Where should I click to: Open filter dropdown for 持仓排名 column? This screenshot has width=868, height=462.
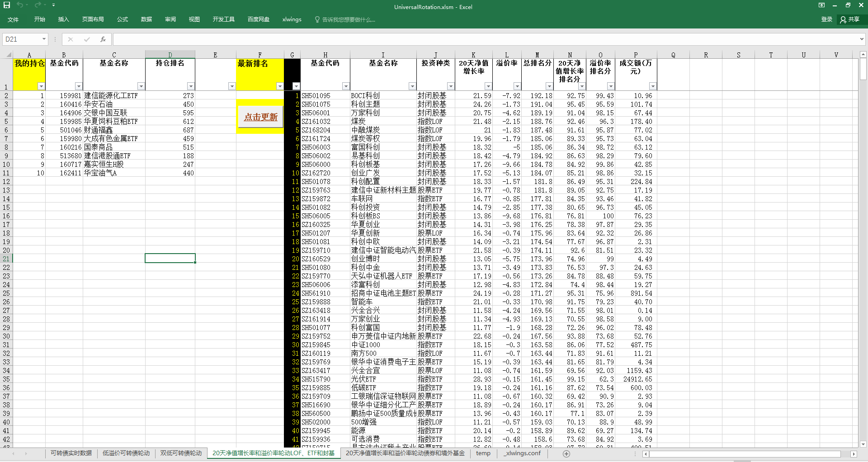tap(190, 86)
